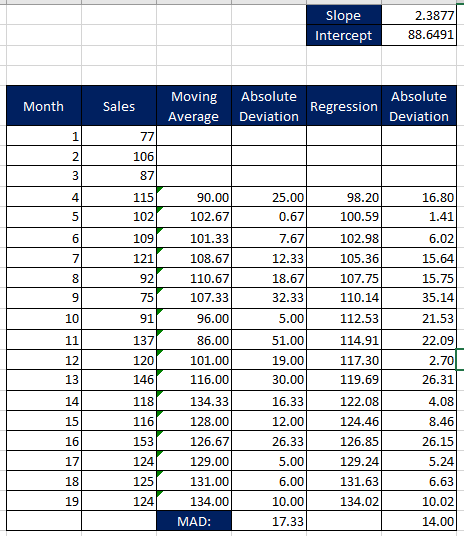The image size is (464, 536).
Task: Click deviation value 2.70
Action: pyautogui.click(x=419, y=360)
